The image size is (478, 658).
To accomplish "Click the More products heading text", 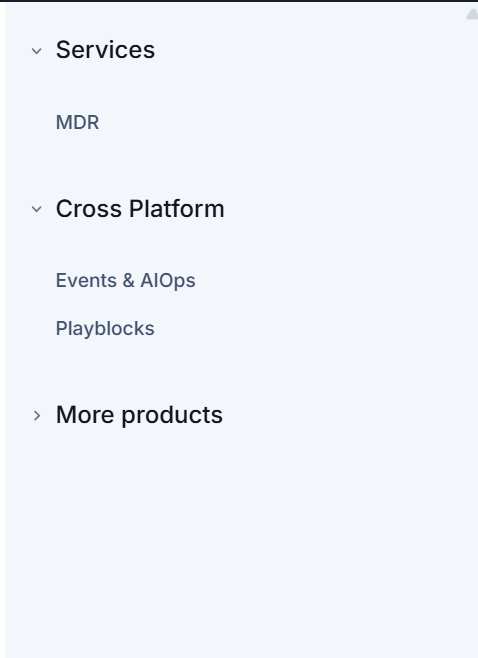I will point(139,415).
